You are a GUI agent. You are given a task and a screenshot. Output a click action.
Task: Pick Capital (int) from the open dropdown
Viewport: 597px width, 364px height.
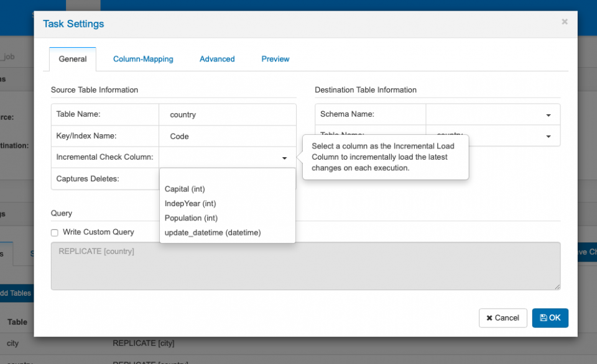(x=184, y=189)
